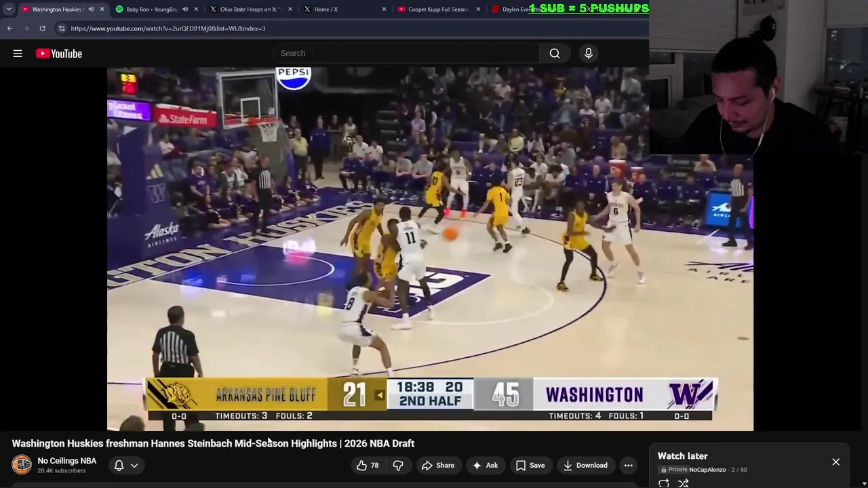Expand notification options chevron beside bell

(x=134, y=465)
